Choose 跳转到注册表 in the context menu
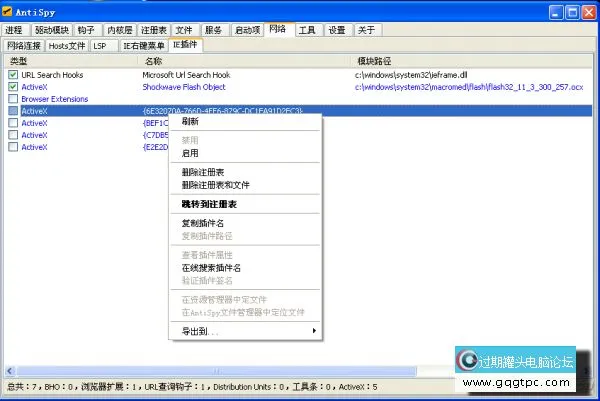 click(x=245, y=204)
